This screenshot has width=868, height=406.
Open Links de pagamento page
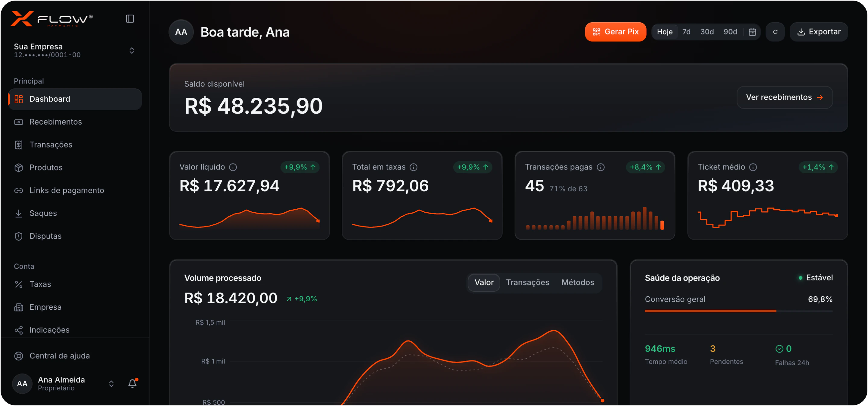[75, 191]
